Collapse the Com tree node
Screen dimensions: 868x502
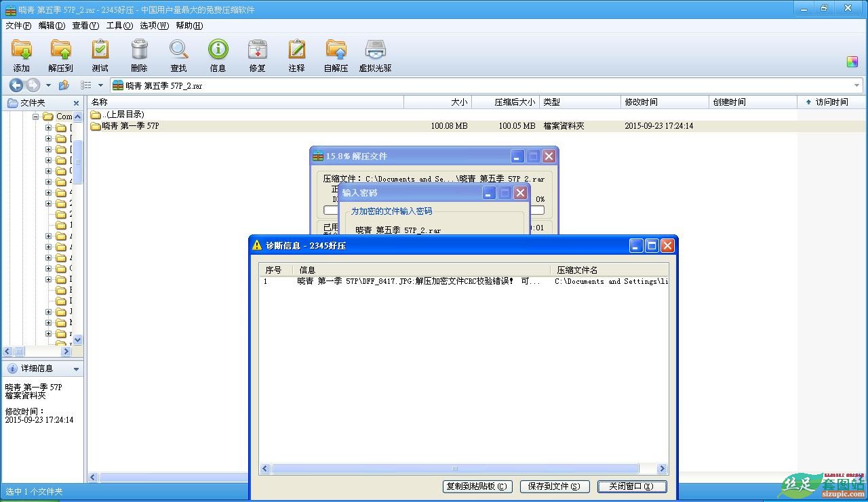point(36,117)
